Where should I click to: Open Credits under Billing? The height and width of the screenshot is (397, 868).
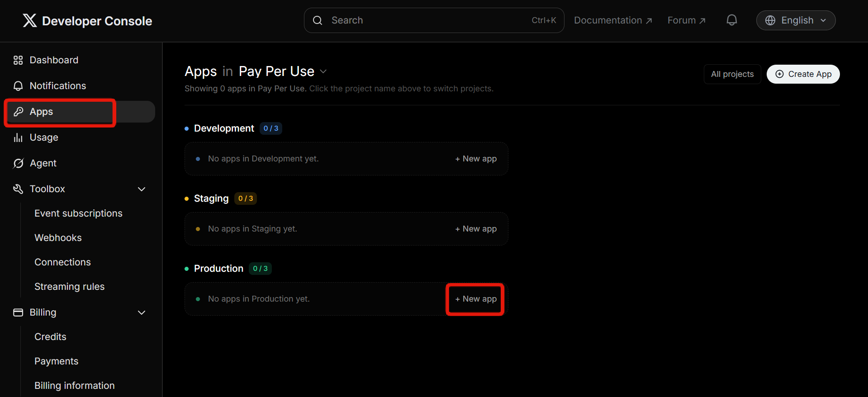point(50,337)
